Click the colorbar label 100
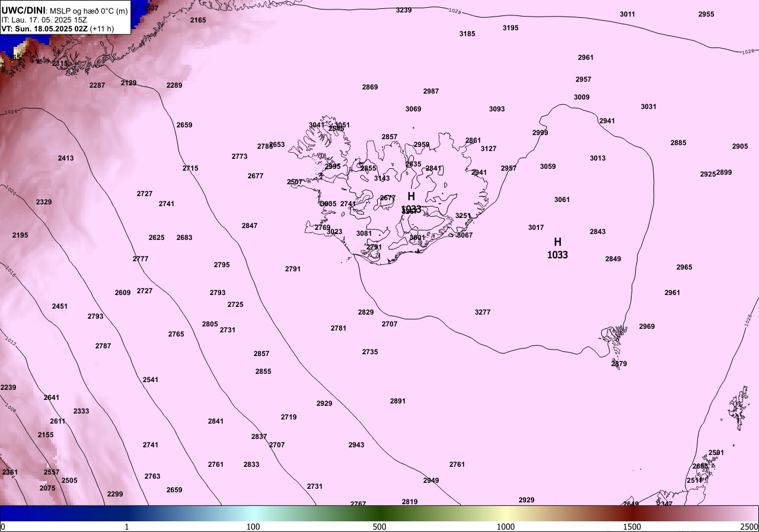 coord(253,527)
